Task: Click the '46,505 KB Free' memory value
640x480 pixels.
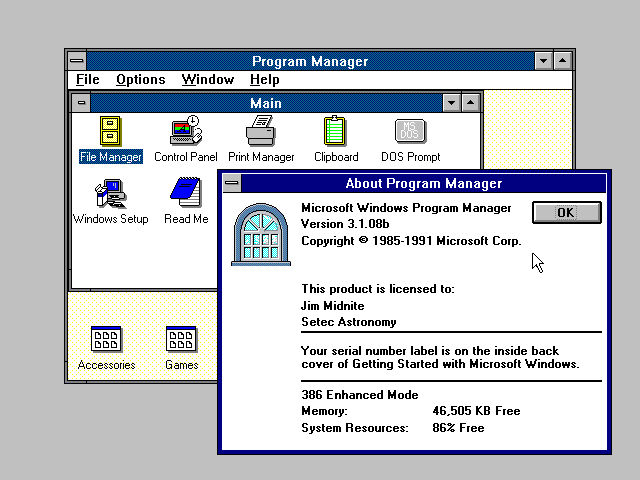Action: (x=476, y=411)
